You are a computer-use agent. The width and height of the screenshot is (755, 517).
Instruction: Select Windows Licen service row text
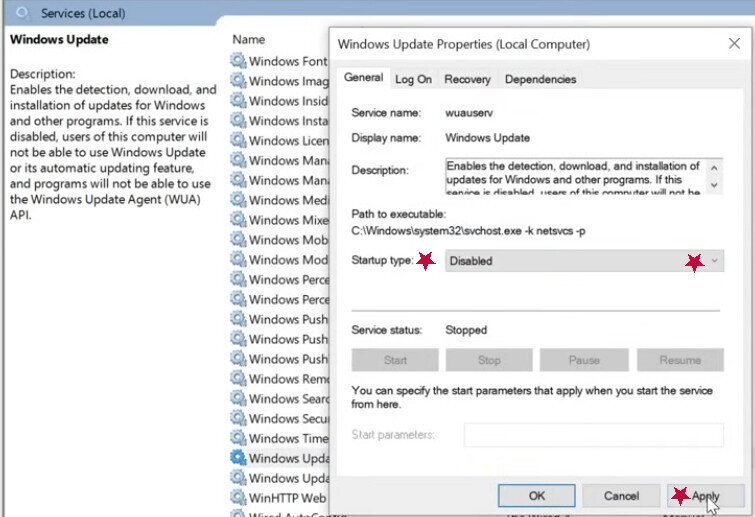pos(288,141)
